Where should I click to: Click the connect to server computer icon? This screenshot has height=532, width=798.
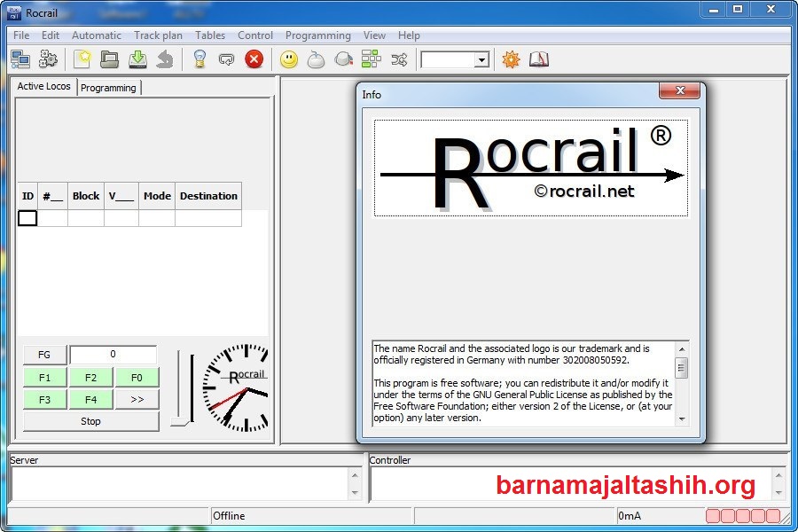pos(20,59)
